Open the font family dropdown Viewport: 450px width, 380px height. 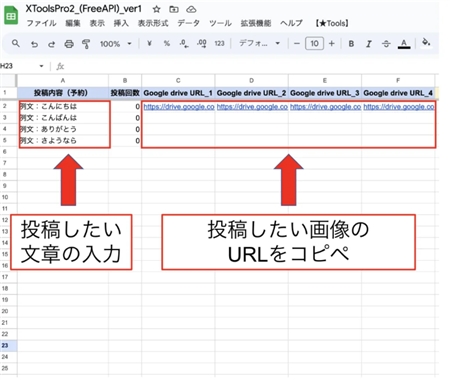coord(259,43)
